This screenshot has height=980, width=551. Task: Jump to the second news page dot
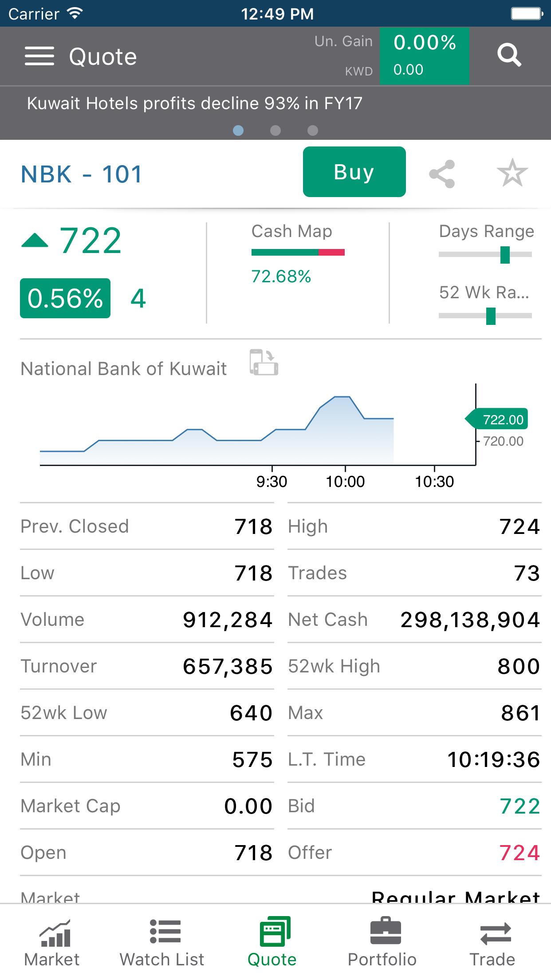coord(275,130)
